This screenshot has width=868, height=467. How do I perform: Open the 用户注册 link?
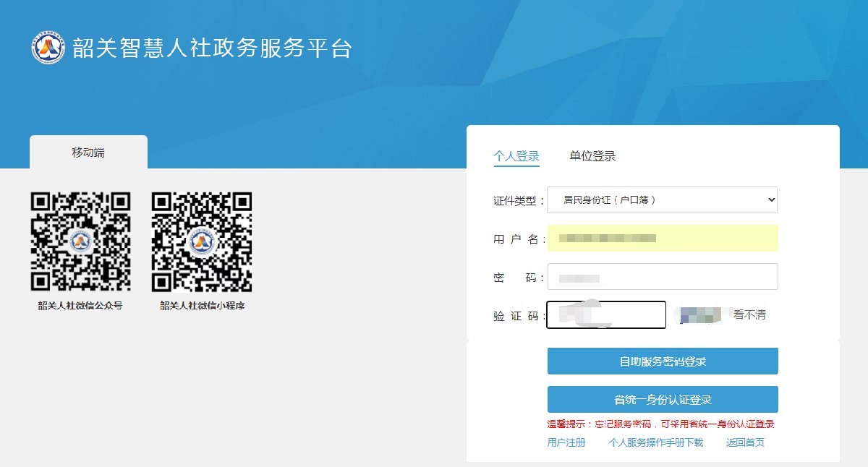pyautogui.click(x=566, y=442)
